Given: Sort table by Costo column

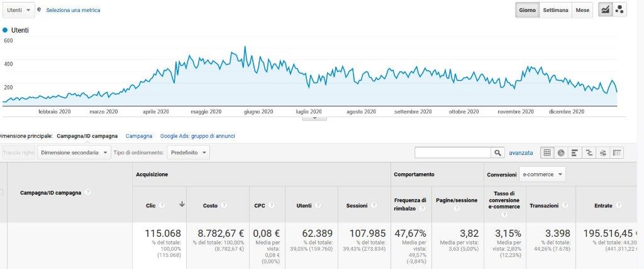Looking at the screenshot, I should 210,205.
